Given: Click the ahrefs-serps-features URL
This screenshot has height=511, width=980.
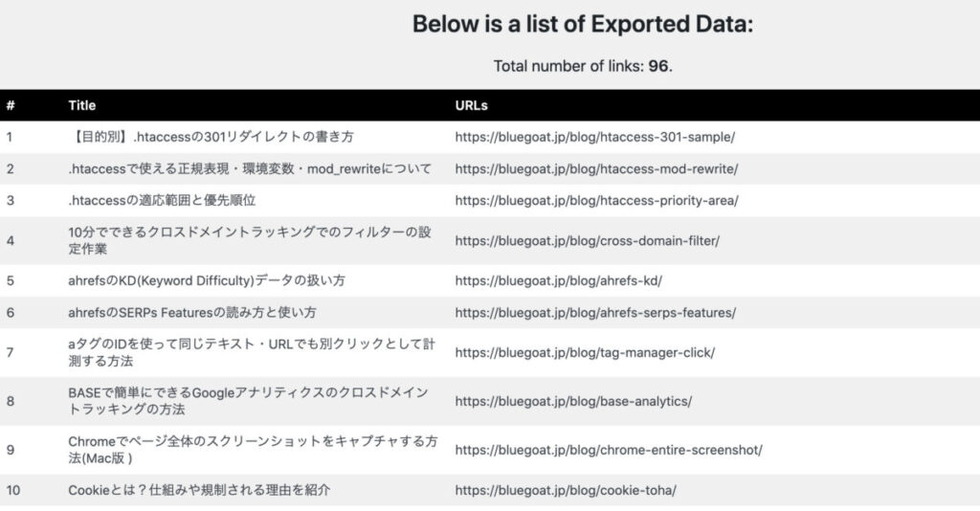Looking at the screenshot, I should tap(595, 312).
